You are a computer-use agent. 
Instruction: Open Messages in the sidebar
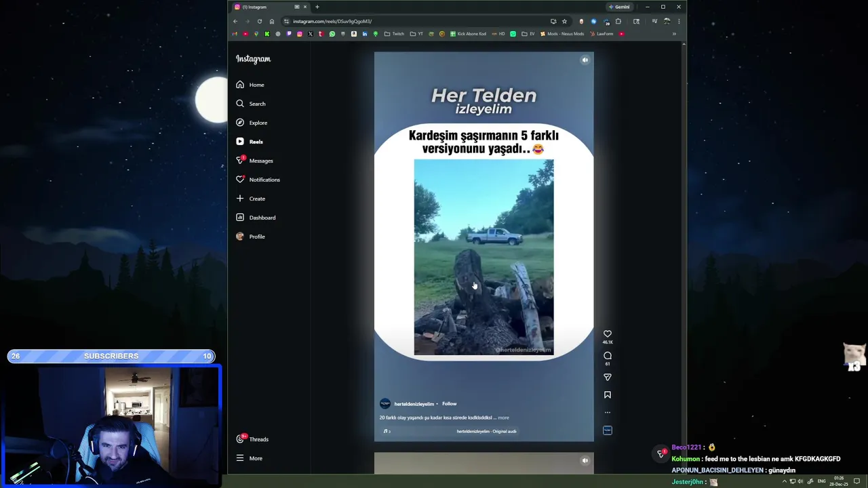point(254,161)
